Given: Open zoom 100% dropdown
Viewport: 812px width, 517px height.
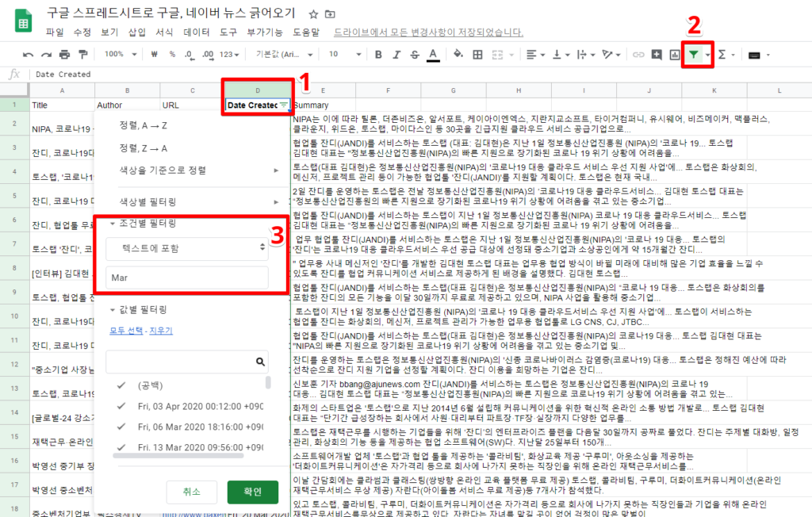Looking at the screenshot, I should (121, 55).
